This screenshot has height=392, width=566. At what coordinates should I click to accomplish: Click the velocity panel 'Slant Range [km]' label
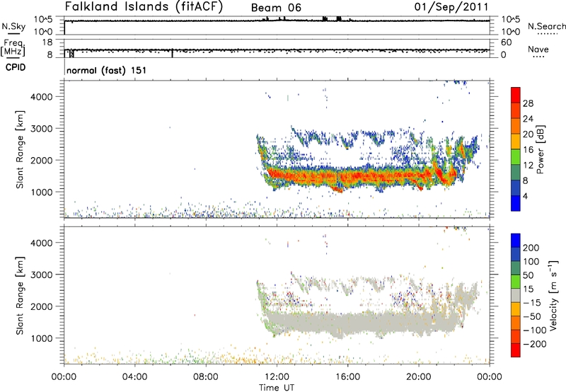pos(20,296)
